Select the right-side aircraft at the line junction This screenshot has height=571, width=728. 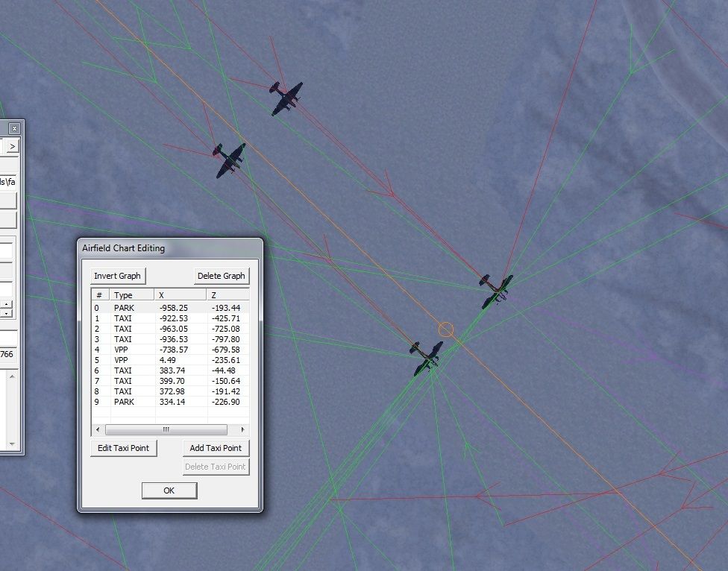coord(495,289)
